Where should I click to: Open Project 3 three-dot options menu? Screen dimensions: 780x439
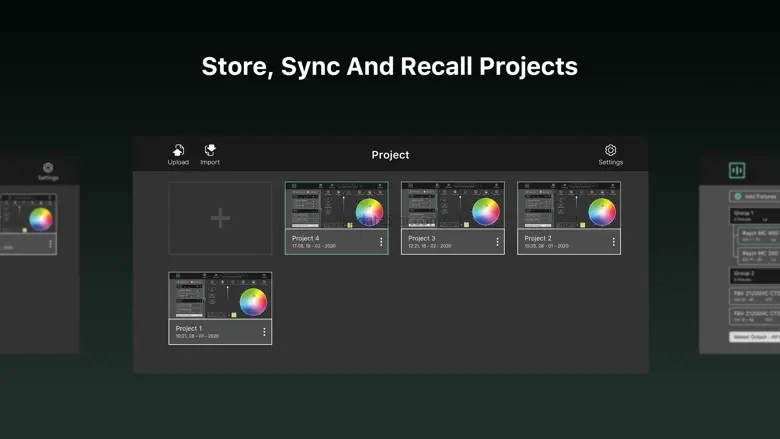pos(497,242)
